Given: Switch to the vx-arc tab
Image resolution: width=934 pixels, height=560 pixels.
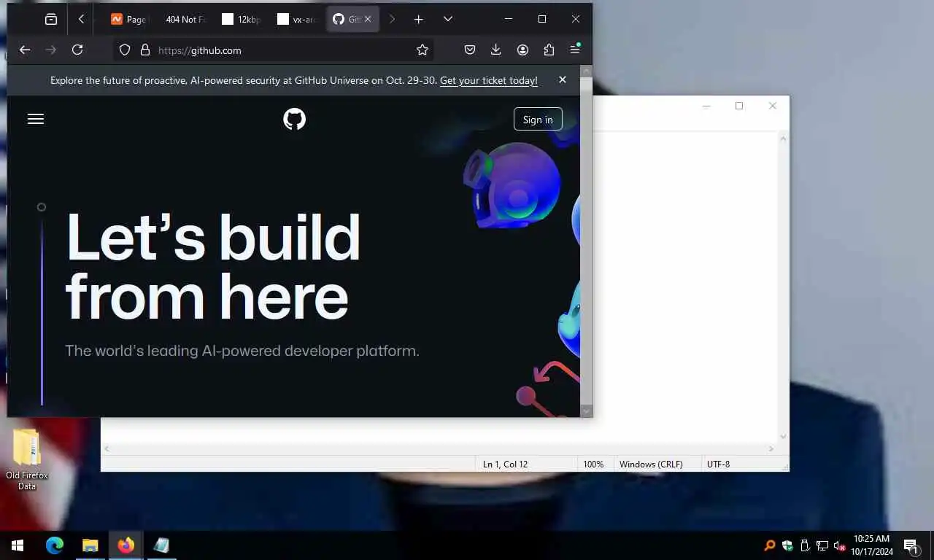Looking at the screenshot, I should (x=296, y=20).
